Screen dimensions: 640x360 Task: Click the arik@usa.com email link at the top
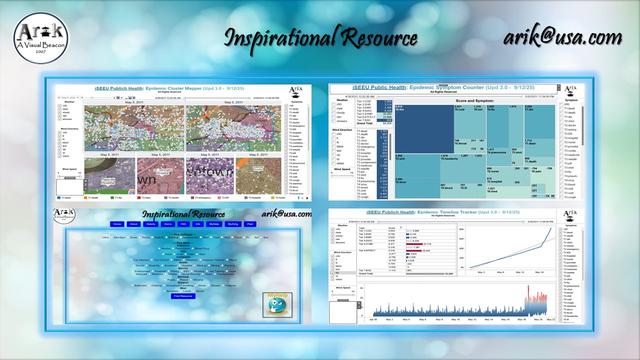coord(562,38)
